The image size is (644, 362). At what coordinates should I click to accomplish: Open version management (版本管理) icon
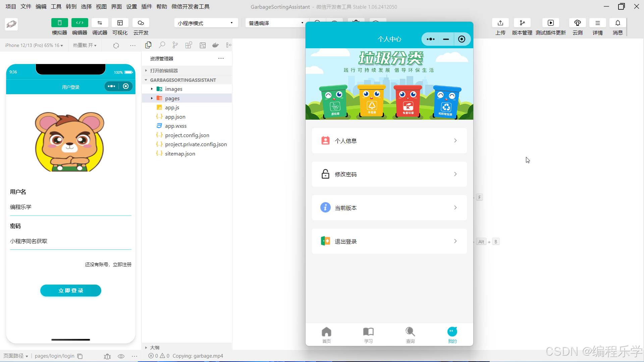point(522,23)
